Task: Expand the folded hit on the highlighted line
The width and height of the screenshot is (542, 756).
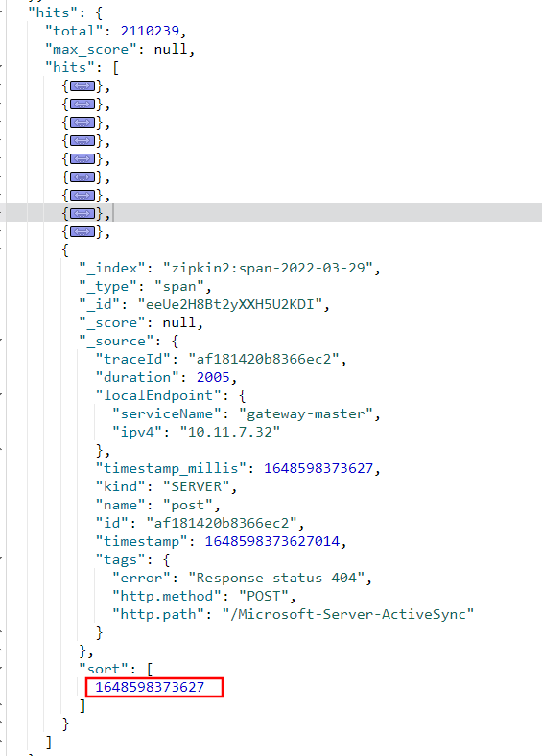Action: tap(82, 214)
